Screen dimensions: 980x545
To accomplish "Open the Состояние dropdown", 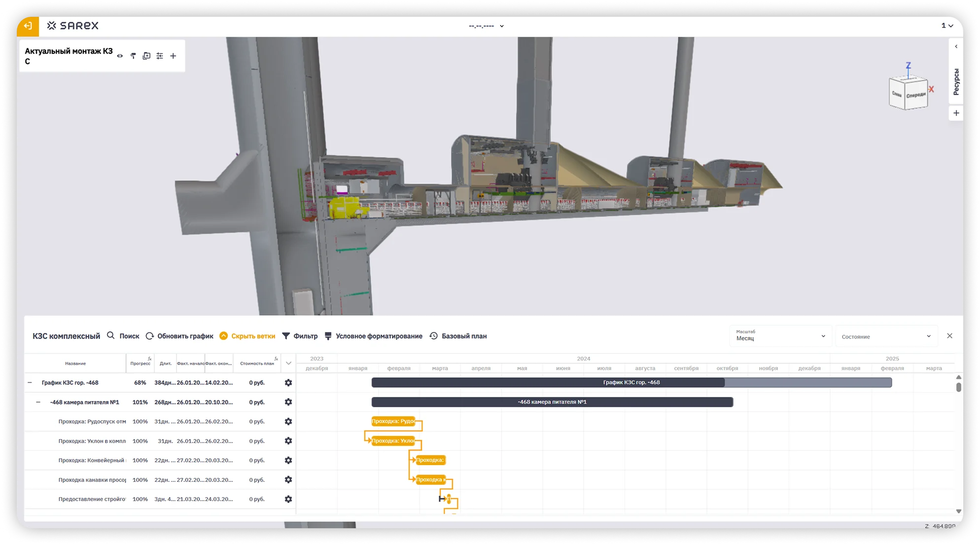I will click(x=886, y=337).
